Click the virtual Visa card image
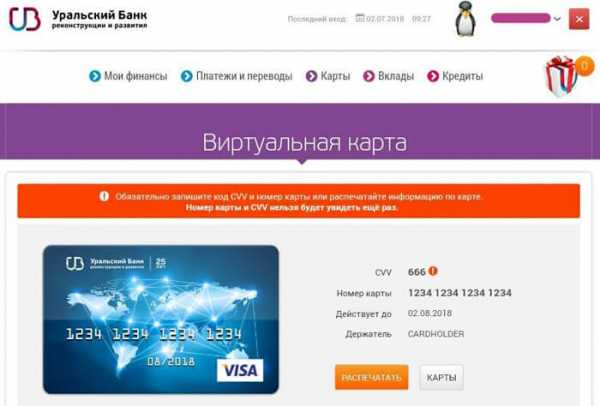 [x=161, y=320]
